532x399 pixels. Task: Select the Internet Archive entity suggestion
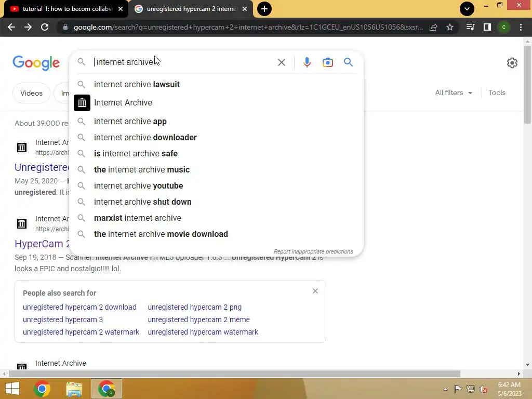(216, 103)
